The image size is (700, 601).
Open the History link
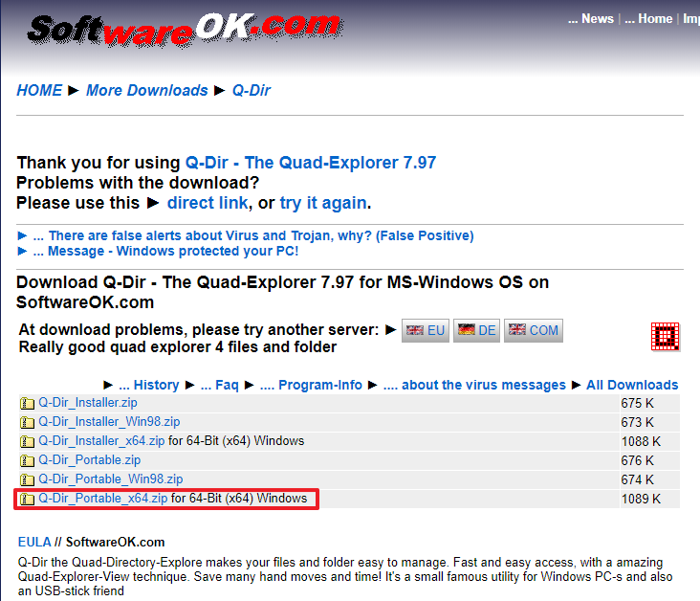[148, 385]
